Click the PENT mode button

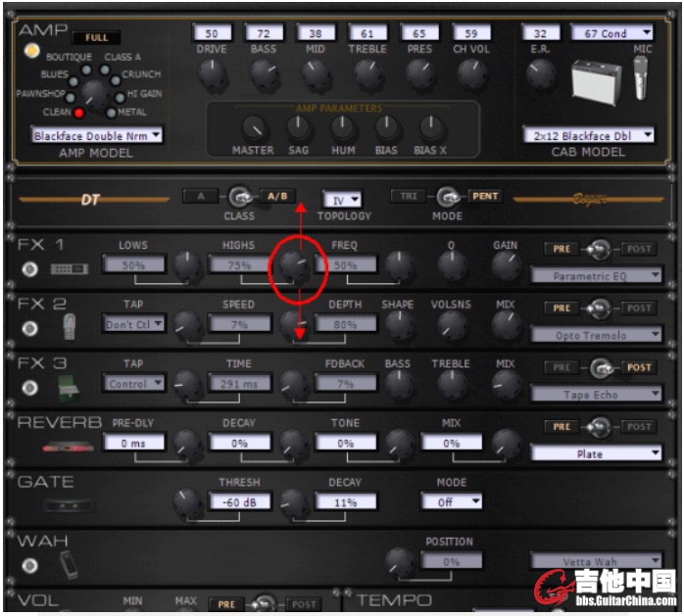tap(485, 196)
